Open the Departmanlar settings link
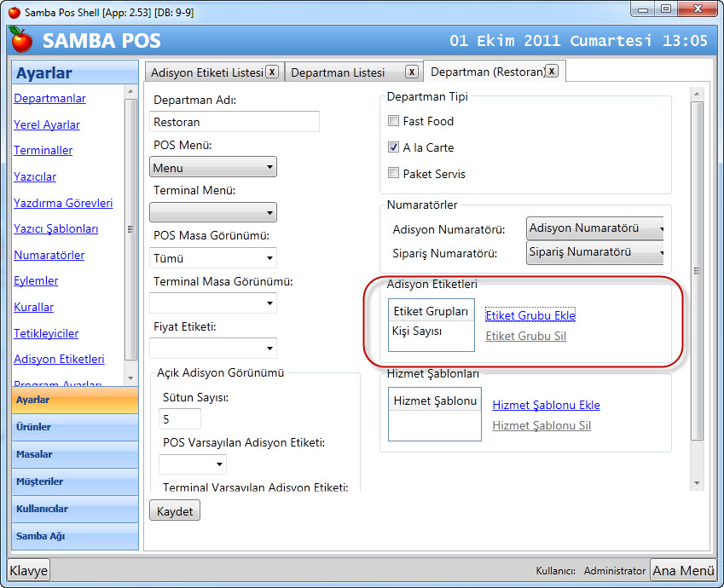This screenshot has width=724, height=588. pos(49,98)
